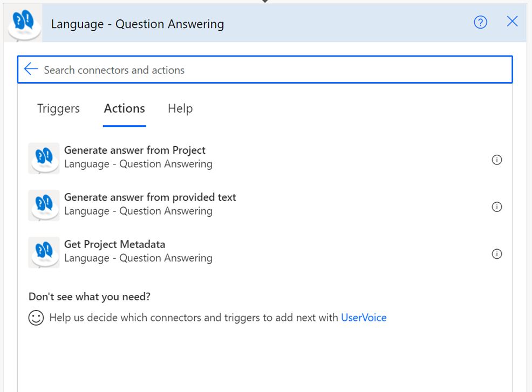
Task: Open the help question mark icon
Action: (480, 23)
